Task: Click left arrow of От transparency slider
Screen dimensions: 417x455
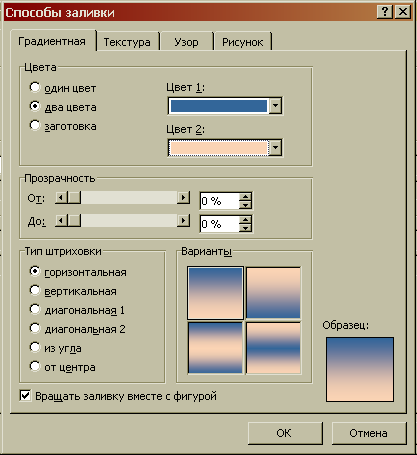Action: [x=61, y=198]
